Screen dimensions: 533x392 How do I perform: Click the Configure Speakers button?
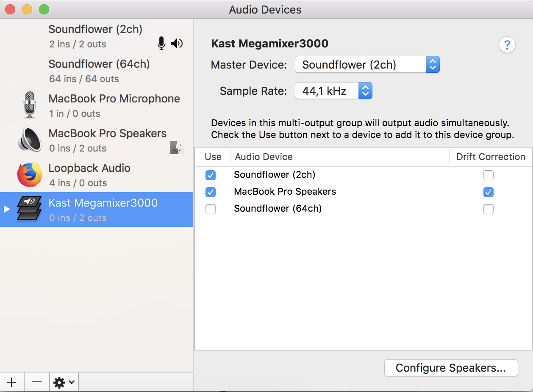point(451,368)
